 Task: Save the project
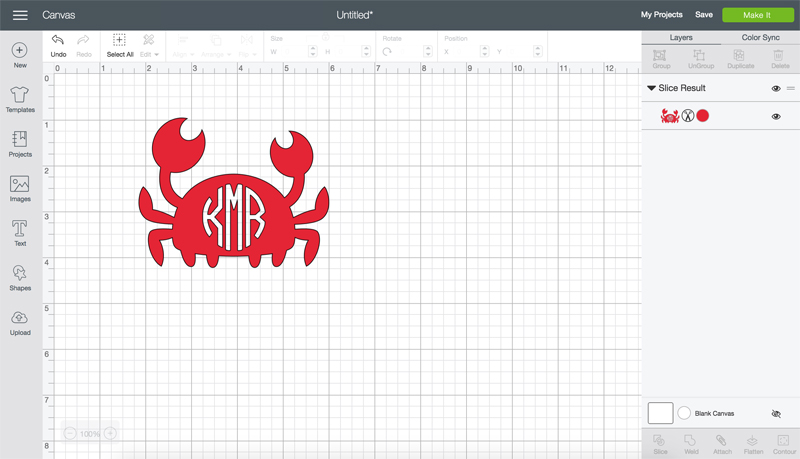[704, 15]
